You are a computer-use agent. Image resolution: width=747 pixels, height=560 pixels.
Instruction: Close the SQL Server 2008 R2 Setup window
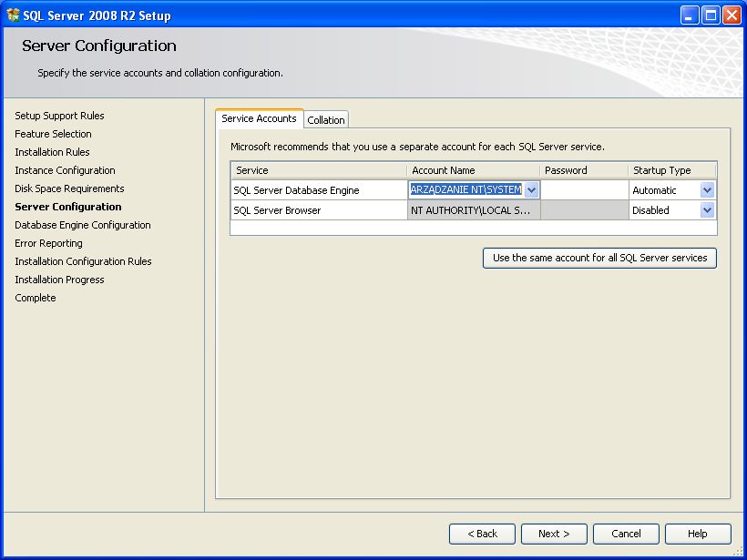click(732, 15)
